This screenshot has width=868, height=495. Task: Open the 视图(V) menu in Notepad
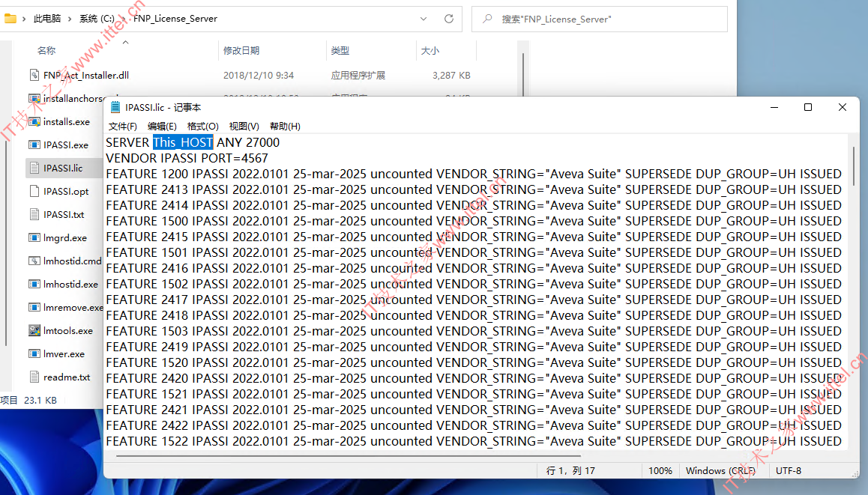click(x=244, y=126)
